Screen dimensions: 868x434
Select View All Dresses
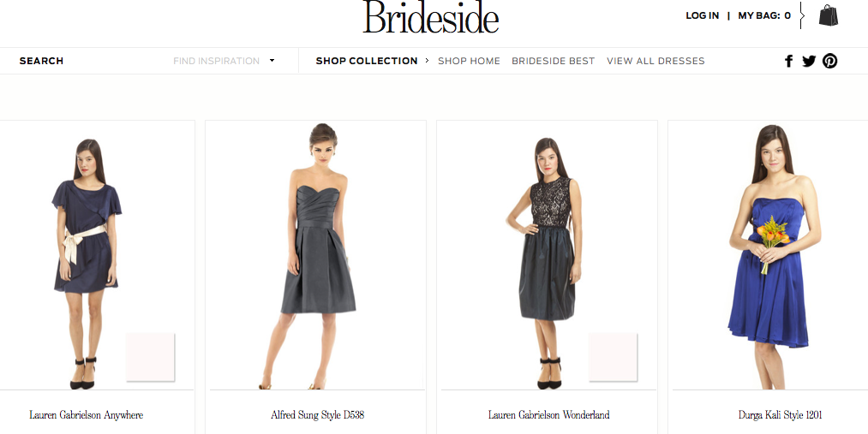[x=655, y=61]
